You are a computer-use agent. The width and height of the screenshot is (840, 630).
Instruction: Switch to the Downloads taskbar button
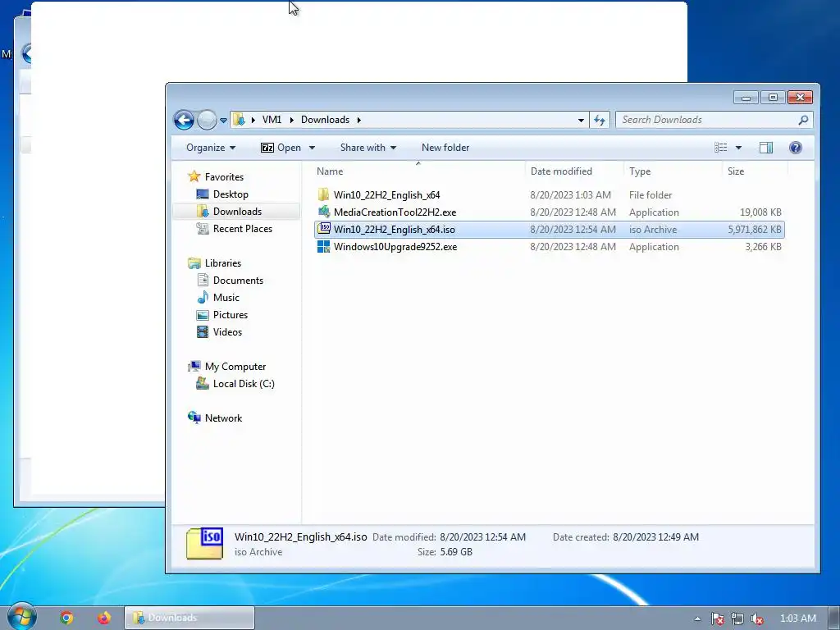pyautogui.click(x=189, y=618)
